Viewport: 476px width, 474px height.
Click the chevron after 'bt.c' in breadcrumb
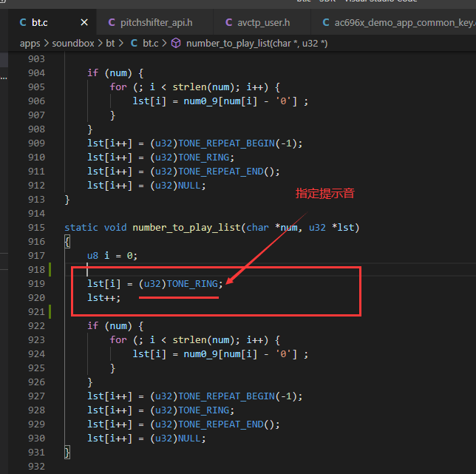tap(165, 44)
